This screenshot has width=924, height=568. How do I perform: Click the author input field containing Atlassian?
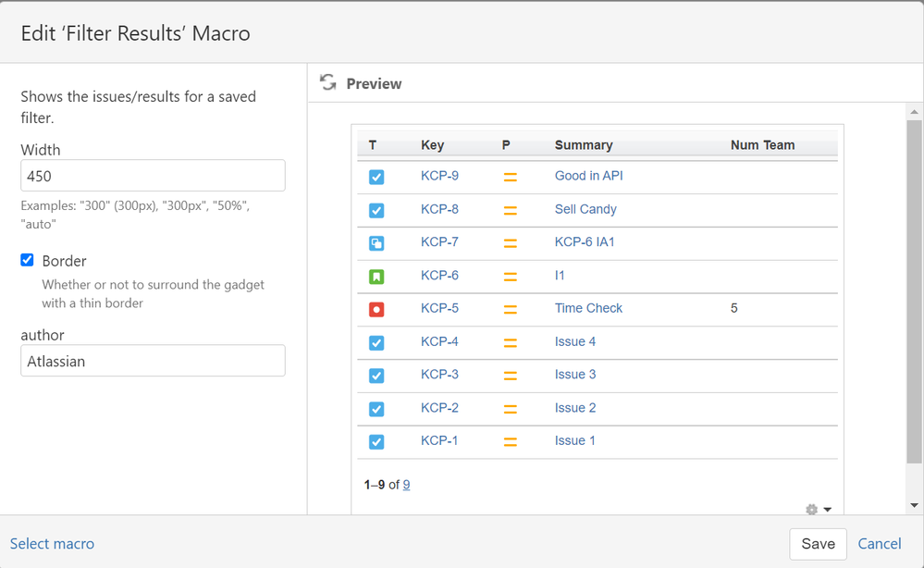point(152,360)
